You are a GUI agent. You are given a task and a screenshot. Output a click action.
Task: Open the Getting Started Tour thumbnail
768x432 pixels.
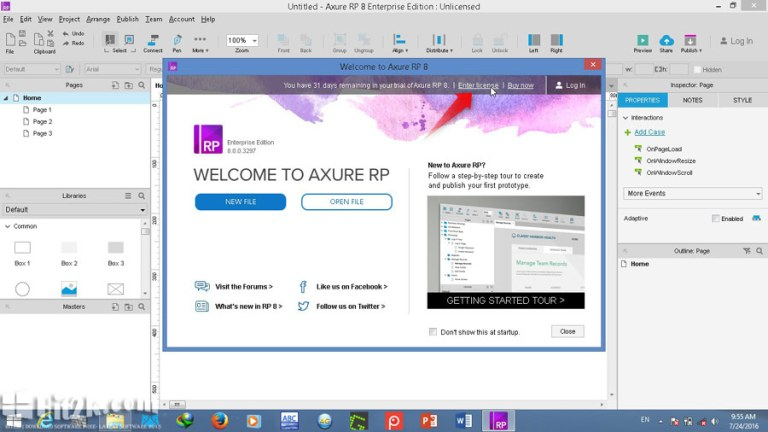coord(505,252)
